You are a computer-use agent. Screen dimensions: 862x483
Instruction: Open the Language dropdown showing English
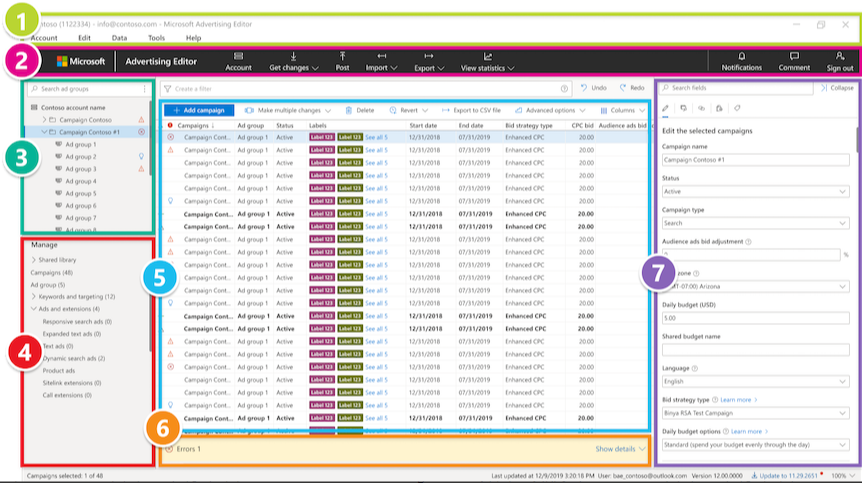coord(755,381)
